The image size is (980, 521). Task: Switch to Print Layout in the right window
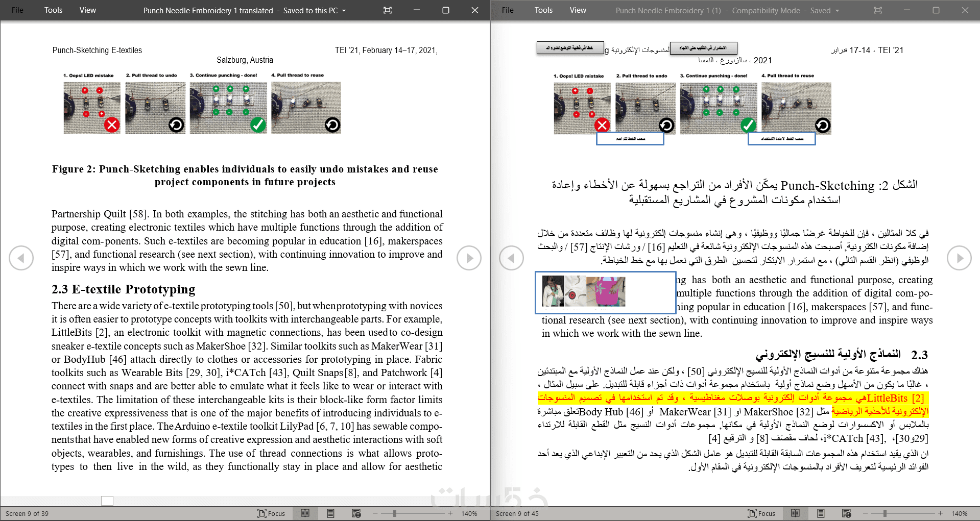(821, 513)
